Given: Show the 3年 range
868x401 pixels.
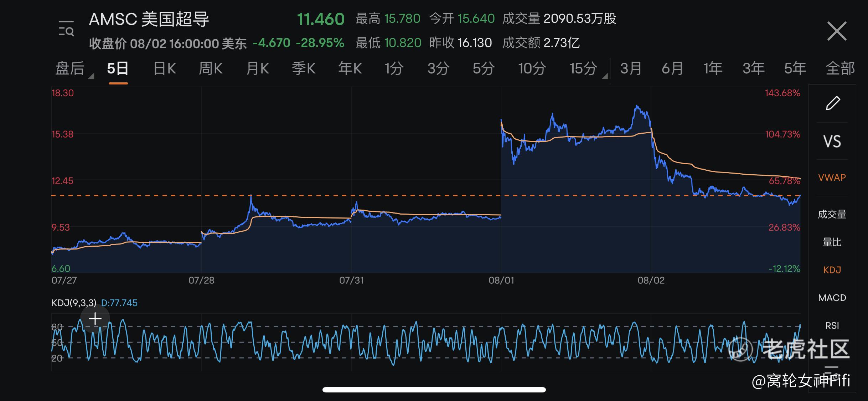Looking at the screenshot, I should (754, 68).
